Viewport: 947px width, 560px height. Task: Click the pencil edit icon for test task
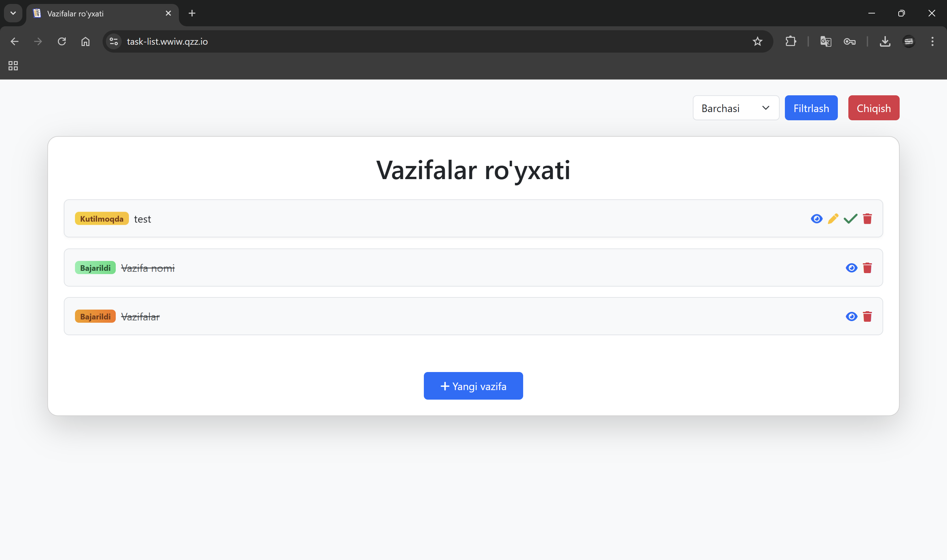point(833,219)
